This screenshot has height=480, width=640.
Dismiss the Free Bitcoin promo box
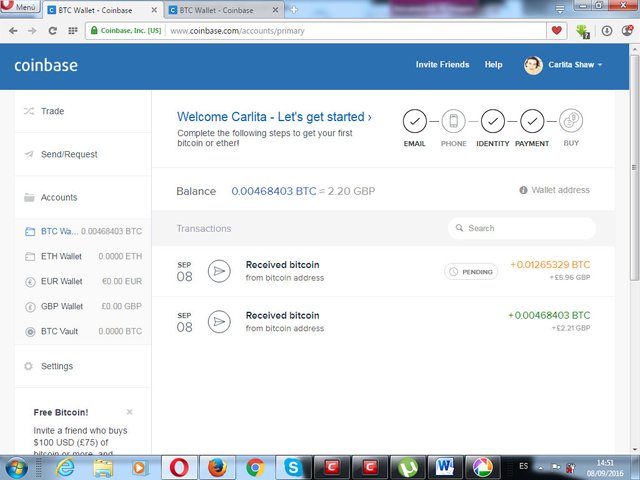pos(129,412)
